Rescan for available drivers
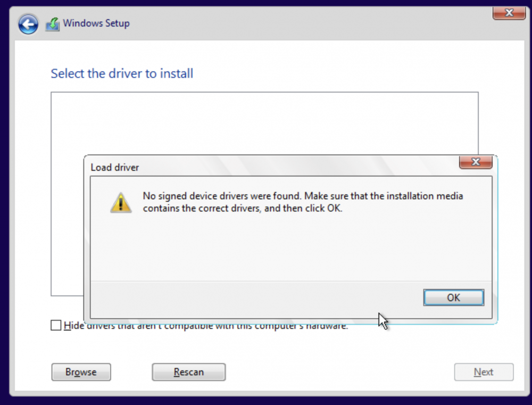 189,372
